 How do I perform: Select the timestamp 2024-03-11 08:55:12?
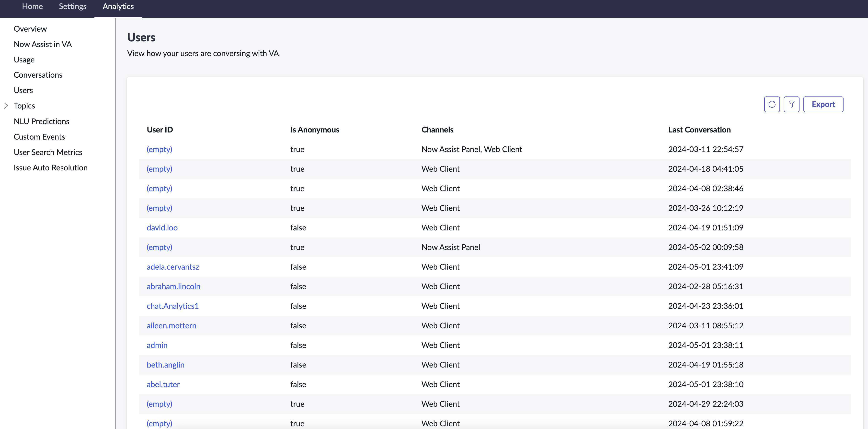(x=706, y=325)
